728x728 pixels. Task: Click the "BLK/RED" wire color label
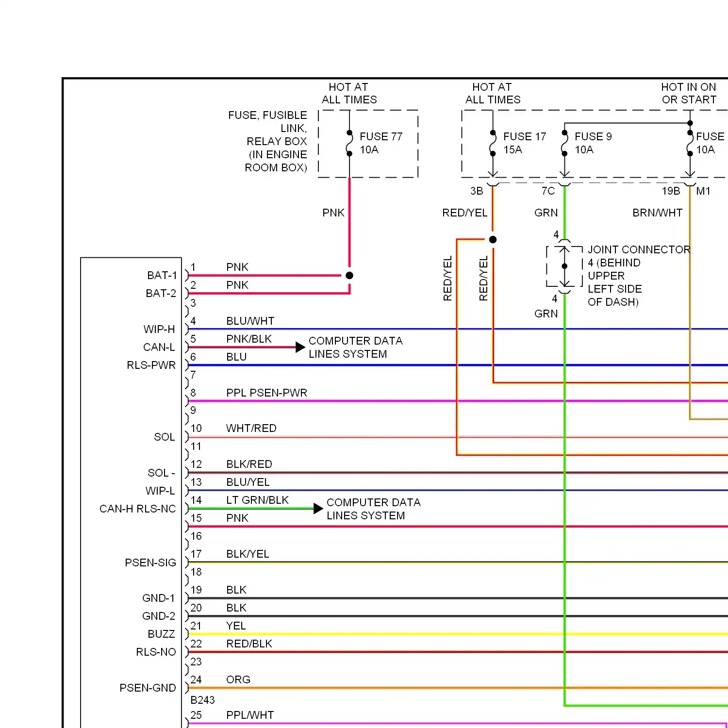click(249, 464)
